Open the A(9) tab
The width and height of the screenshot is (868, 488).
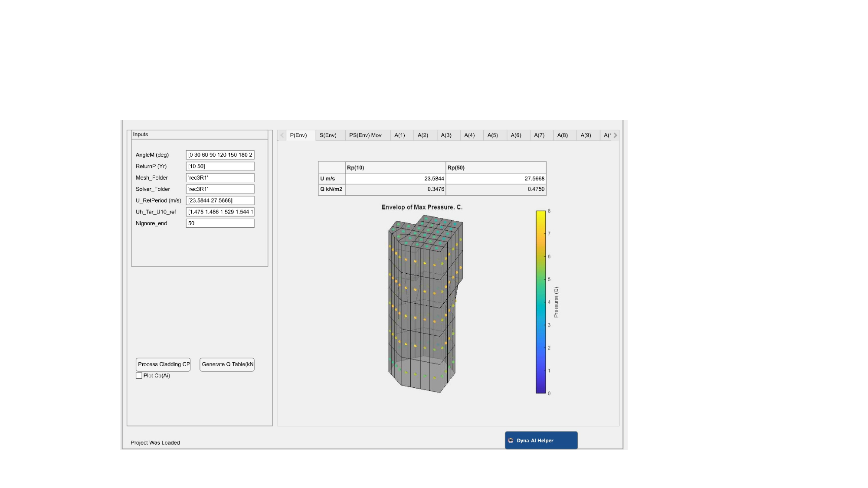586,135
